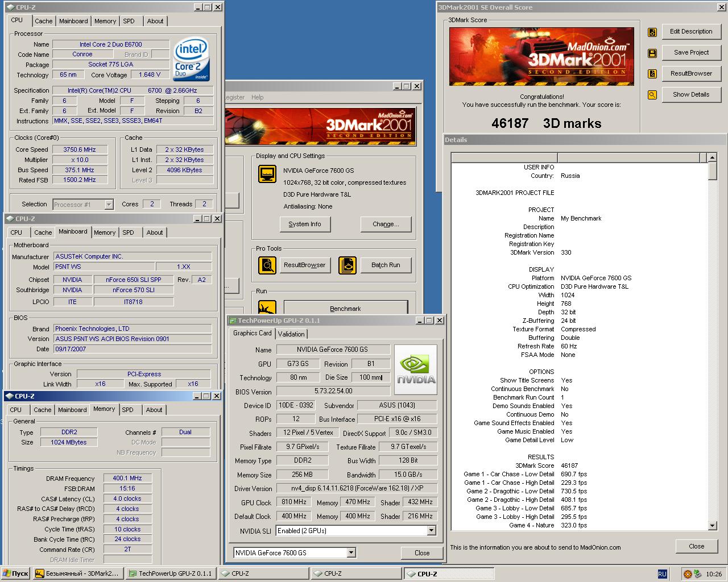Click the NVIDIA logo in GPU-Z
The image size is (728, 582).
click(x=416, y=369)
